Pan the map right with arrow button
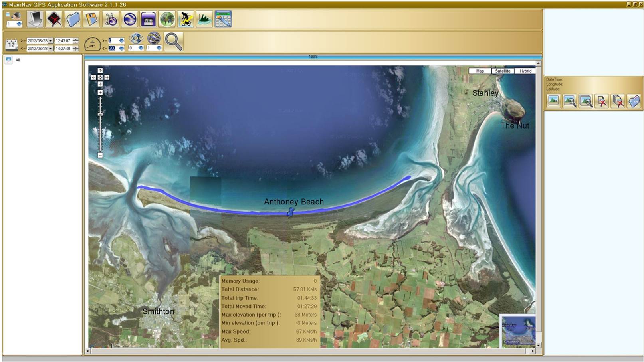This screenshot has width=644, height=362. coord(107,77)
